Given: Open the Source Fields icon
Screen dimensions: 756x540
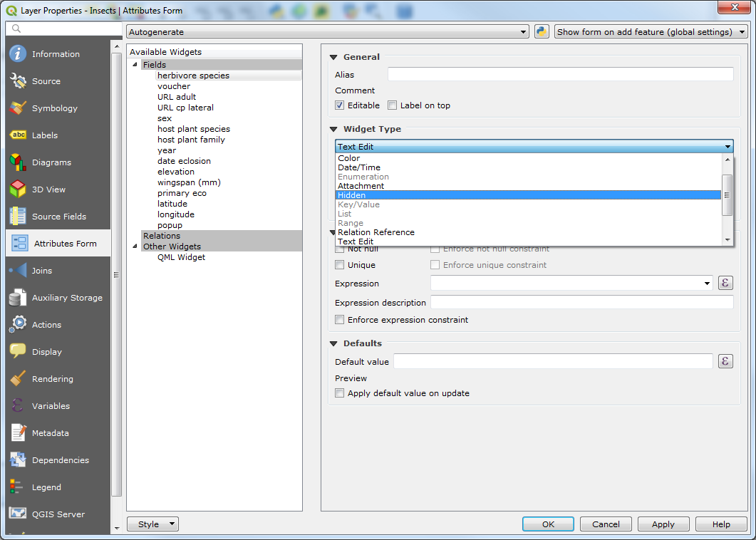Looking at the screenshot, I should [x=18, y=217].
